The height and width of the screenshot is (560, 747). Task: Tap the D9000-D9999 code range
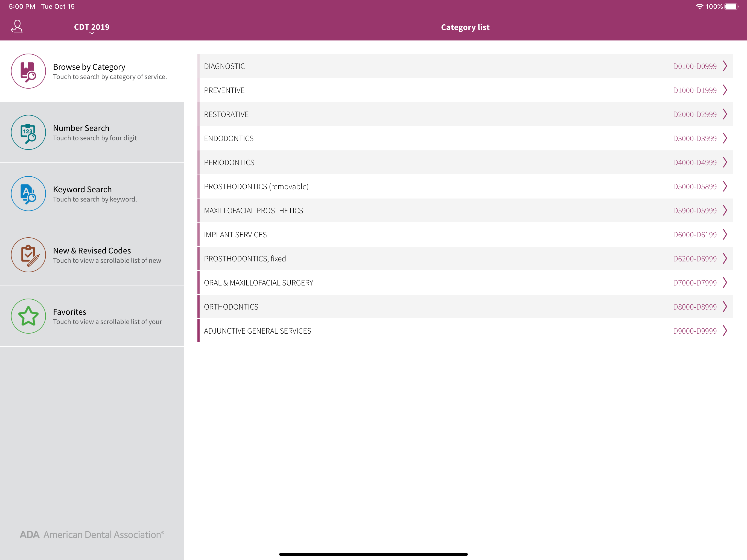click(695, 331)
